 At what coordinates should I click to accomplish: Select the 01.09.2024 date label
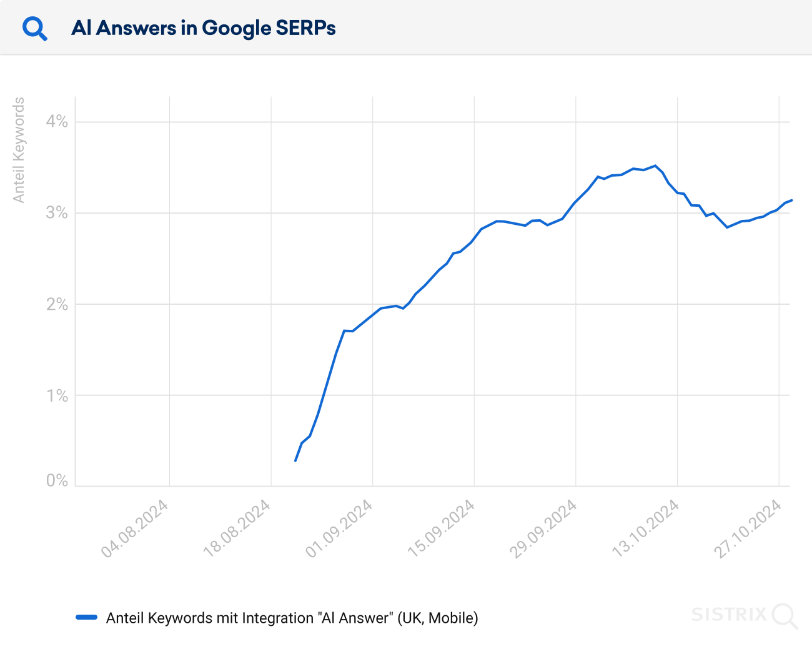[339, 528]
